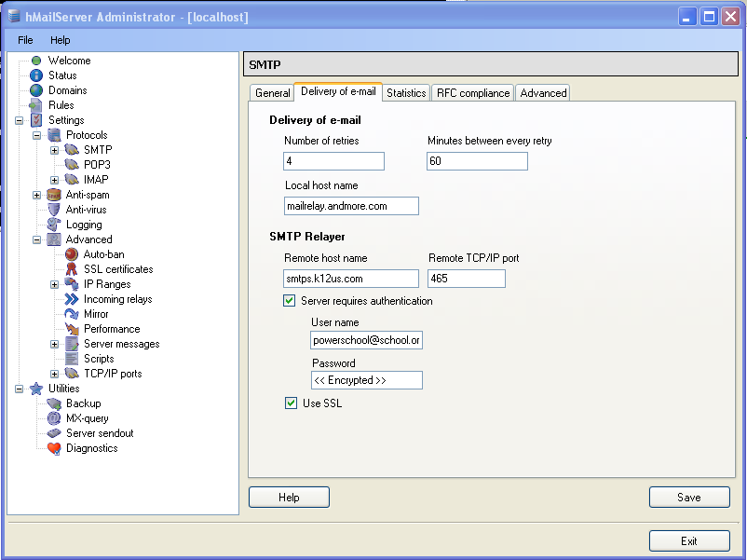Click the Domains globe icon
Screen dimensions: 747x560
pyautogui.click(x=36, y=90)
